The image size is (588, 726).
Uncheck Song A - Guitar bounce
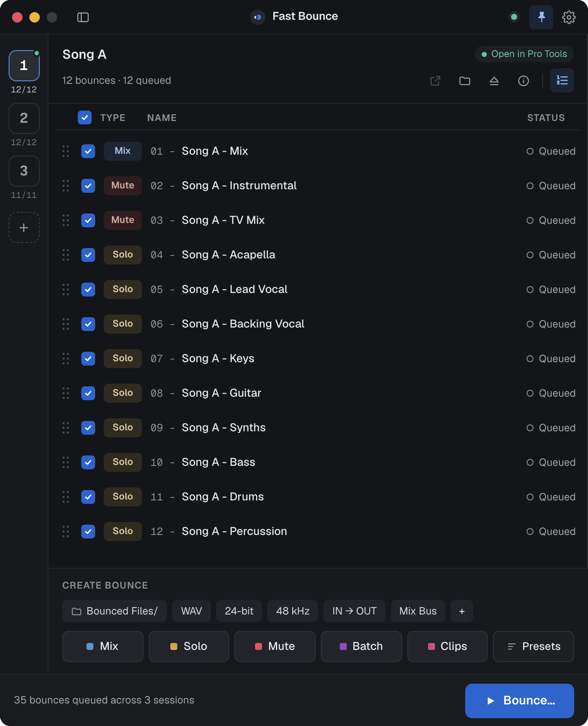(88, 393)
